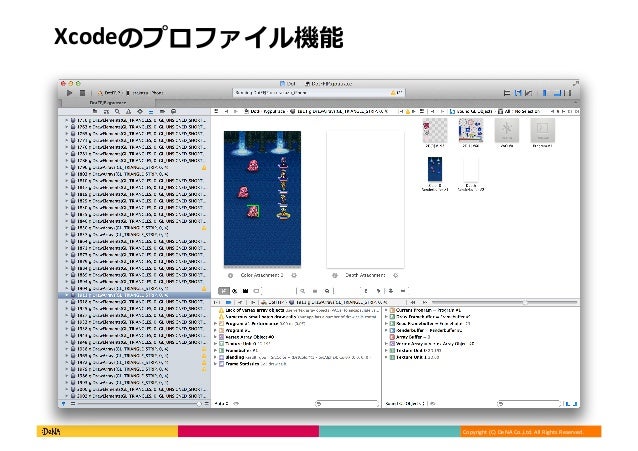This screenshot has width=638, height=451.
Task: Open the Debug navigator
Action: pyautogui.click(x=151, y=111)
